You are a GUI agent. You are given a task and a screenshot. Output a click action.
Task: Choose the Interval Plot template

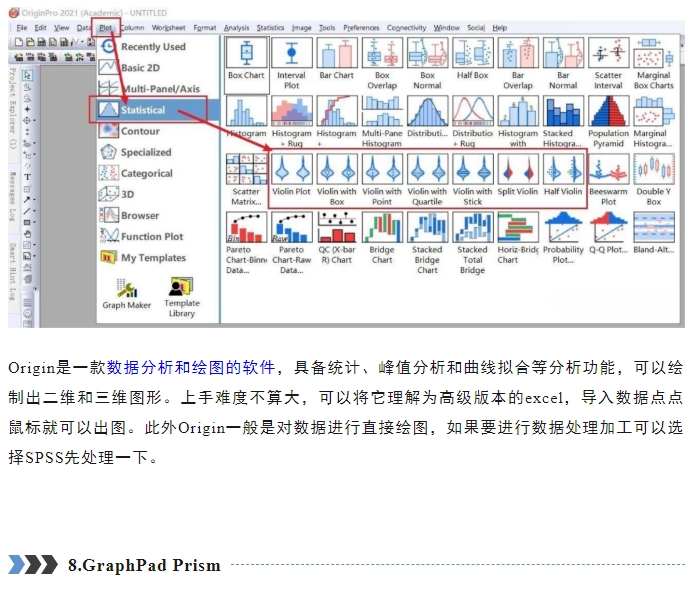[x=291, y=65]
